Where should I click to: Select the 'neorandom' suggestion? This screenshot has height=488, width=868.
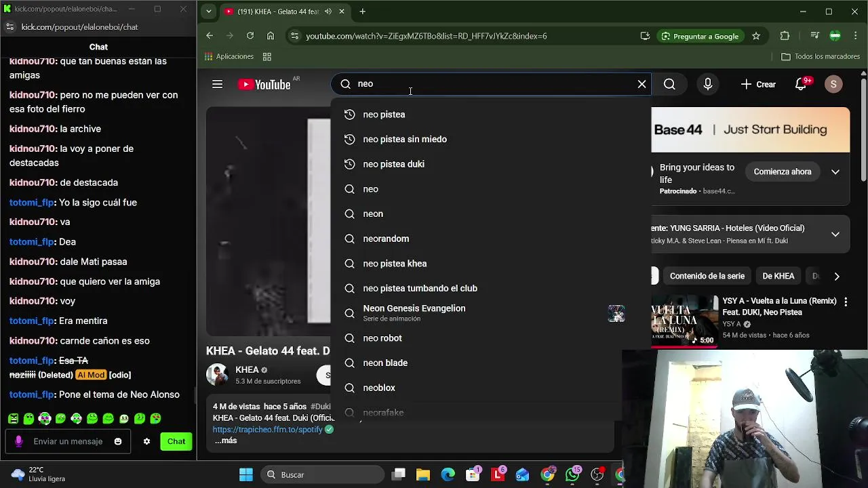pos(491,239)
